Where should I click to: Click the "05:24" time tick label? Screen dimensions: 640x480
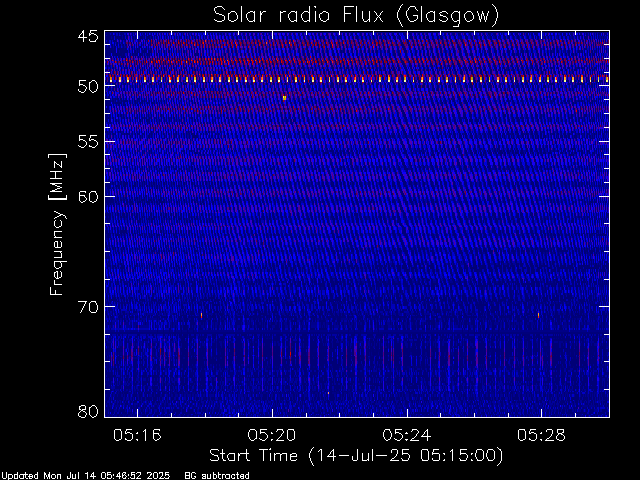pyautogui.click(x=407, y=435)
